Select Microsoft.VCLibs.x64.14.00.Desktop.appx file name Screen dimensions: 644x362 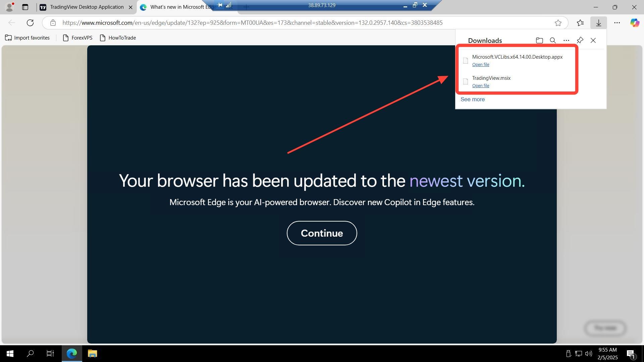coord(517,57)
